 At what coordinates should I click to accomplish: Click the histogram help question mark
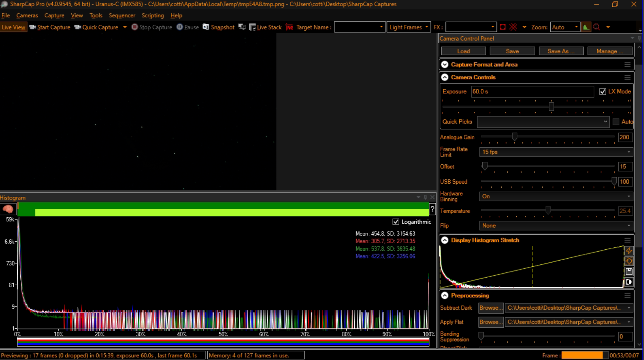click(x=432, y=209)
